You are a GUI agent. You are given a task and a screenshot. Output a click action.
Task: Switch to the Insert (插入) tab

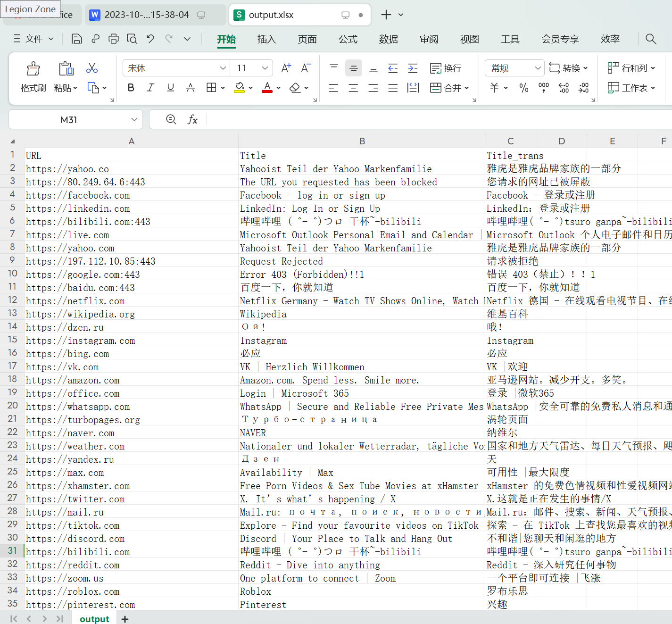click(x=266, y=39)
